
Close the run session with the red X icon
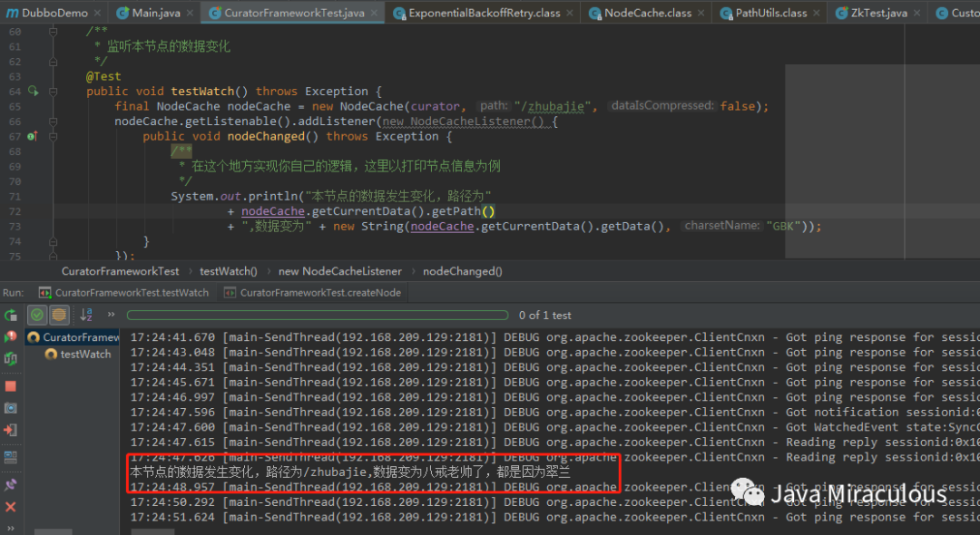[x=11, y=507]
